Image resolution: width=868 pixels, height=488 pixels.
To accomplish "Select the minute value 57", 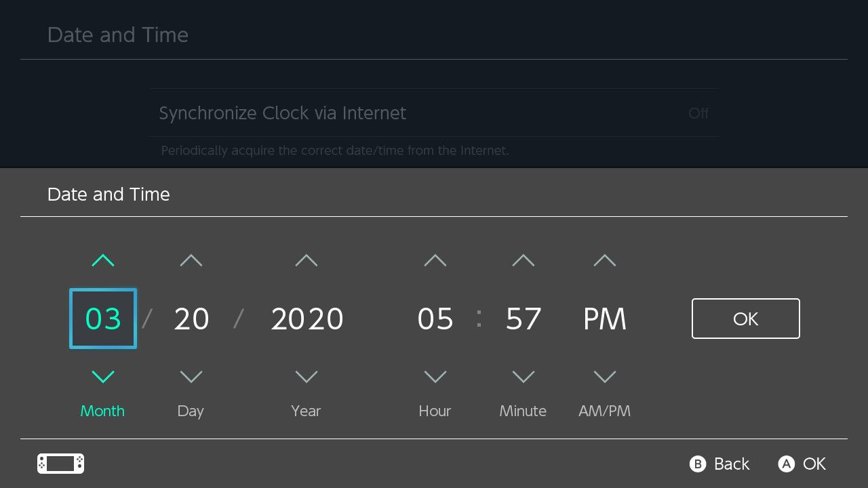I will click(524, 319).
